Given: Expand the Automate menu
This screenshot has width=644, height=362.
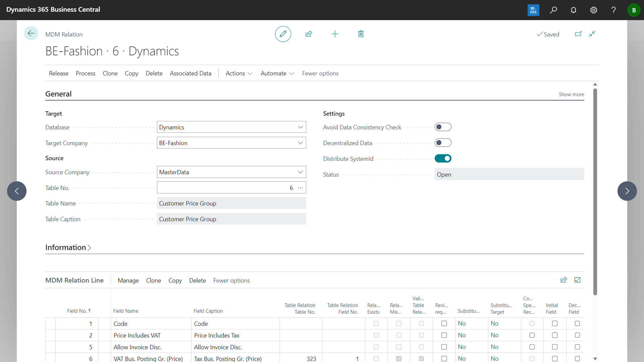Looking at the screenshot, I should pos(277,73).
